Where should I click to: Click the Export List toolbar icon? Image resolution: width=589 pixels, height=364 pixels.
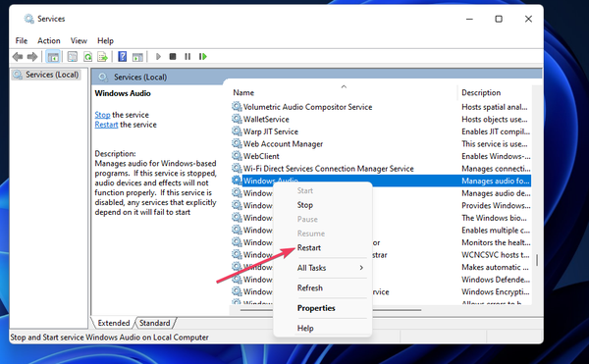(x=102, y=57)
